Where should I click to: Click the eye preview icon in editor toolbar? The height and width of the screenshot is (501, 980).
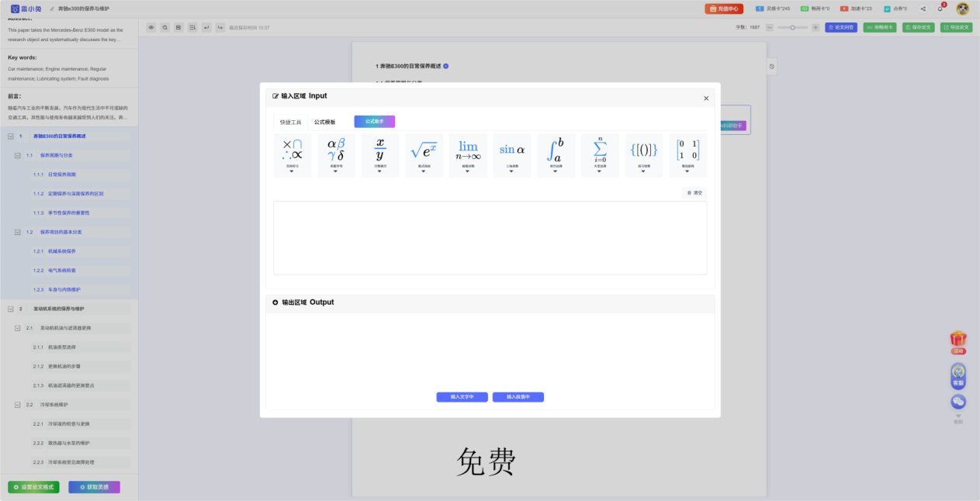point(151,27)
